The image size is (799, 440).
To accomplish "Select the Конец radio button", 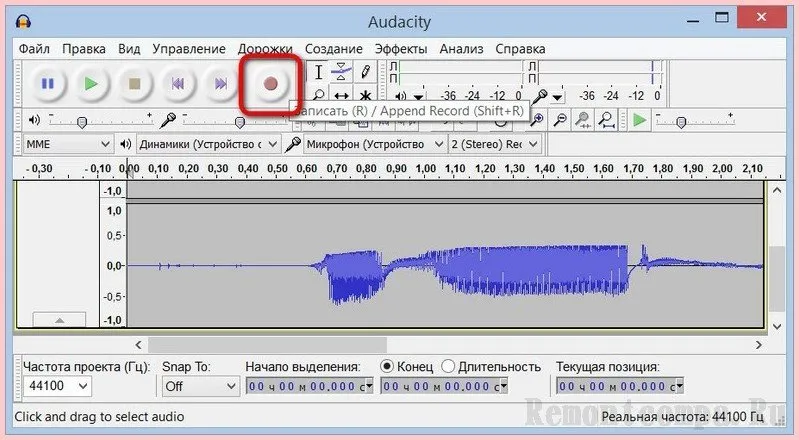I will 387,366.
